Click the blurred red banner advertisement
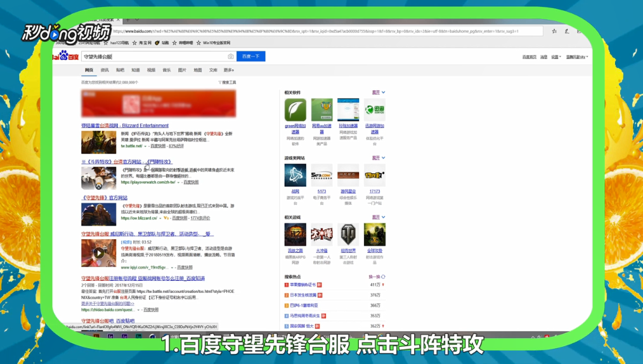The image size is (643, 364). point(159,103)
